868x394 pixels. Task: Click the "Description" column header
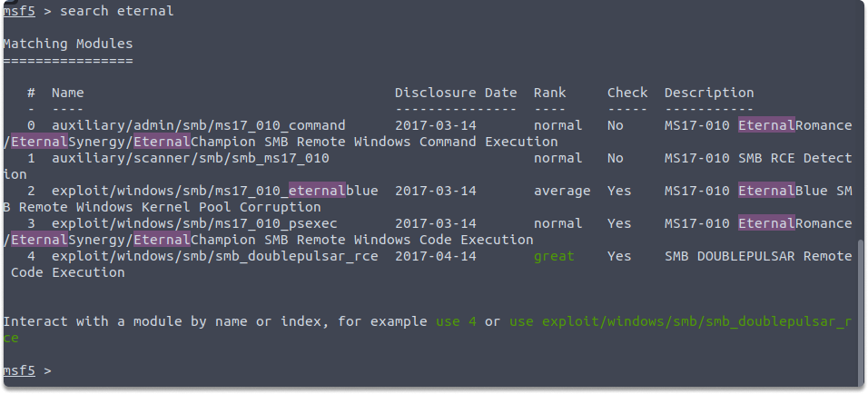click(709, 93)
